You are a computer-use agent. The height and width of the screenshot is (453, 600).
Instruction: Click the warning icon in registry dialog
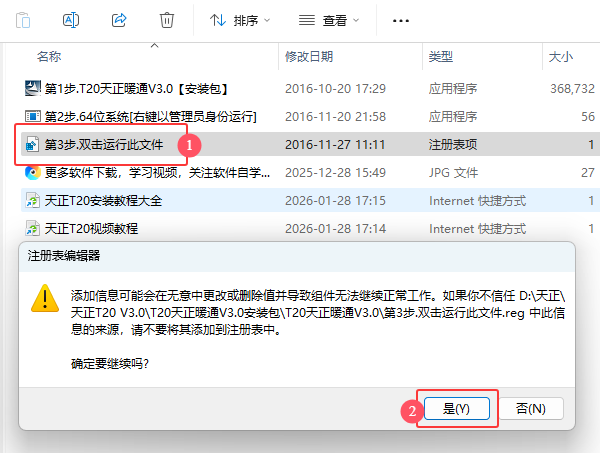coord(45,298)
